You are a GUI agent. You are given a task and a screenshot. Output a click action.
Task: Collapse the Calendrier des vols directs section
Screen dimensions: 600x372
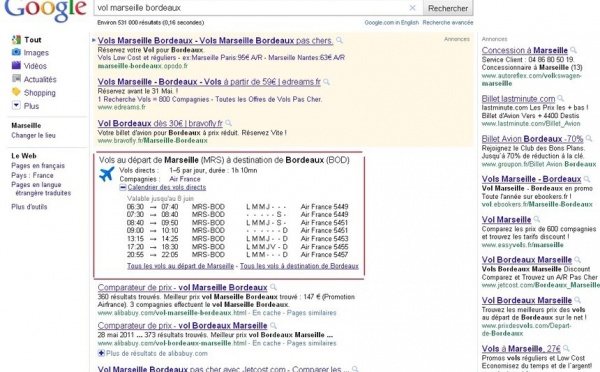click(122, 187)
